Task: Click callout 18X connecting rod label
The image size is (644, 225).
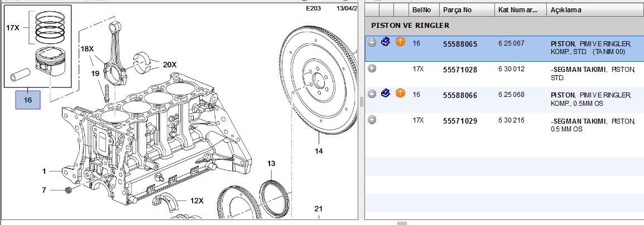Action: coord(86,49)
